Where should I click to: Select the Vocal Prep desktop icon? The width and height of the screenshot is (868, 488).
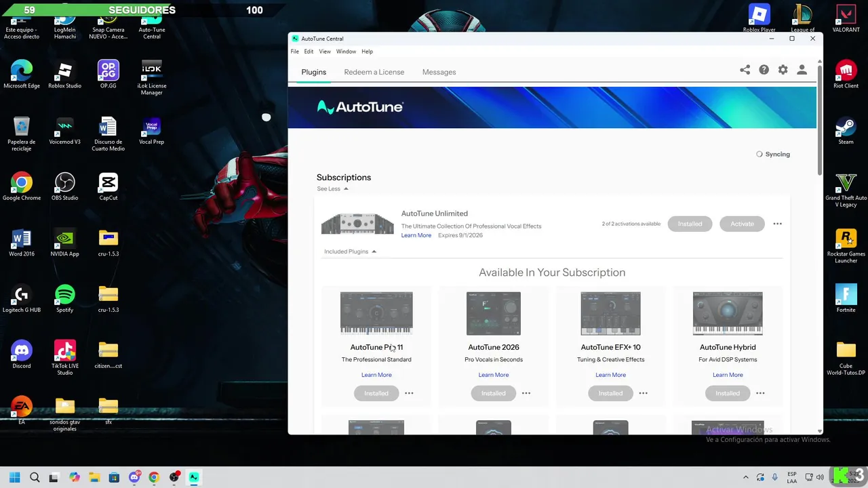point(151,131)
